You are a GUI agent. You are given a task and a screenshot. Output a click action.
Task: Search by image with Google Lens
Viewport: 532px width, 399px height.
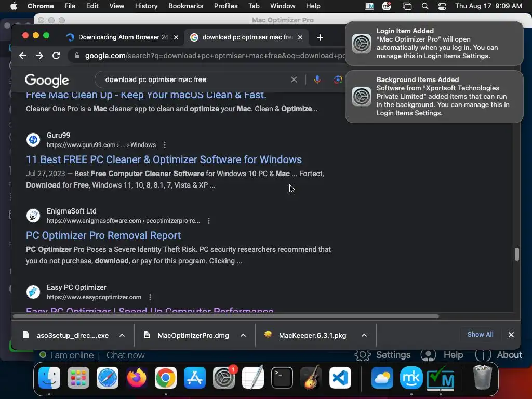coord(338,79)
